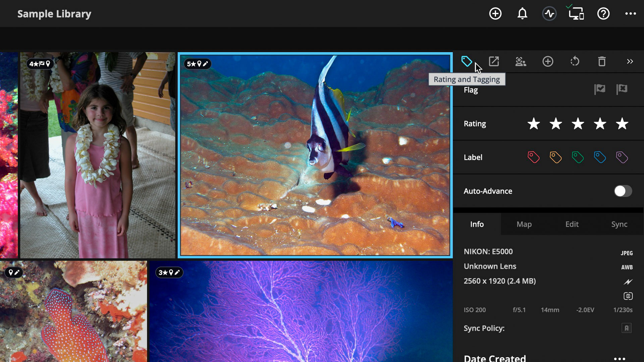
Task: Click the 1/230s shutter speed value
Action: (623, 310)
